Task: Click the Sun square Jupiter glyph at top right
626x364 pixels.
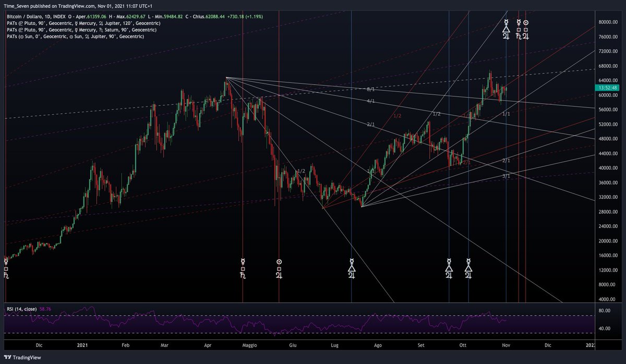Action: click(526, 30)
